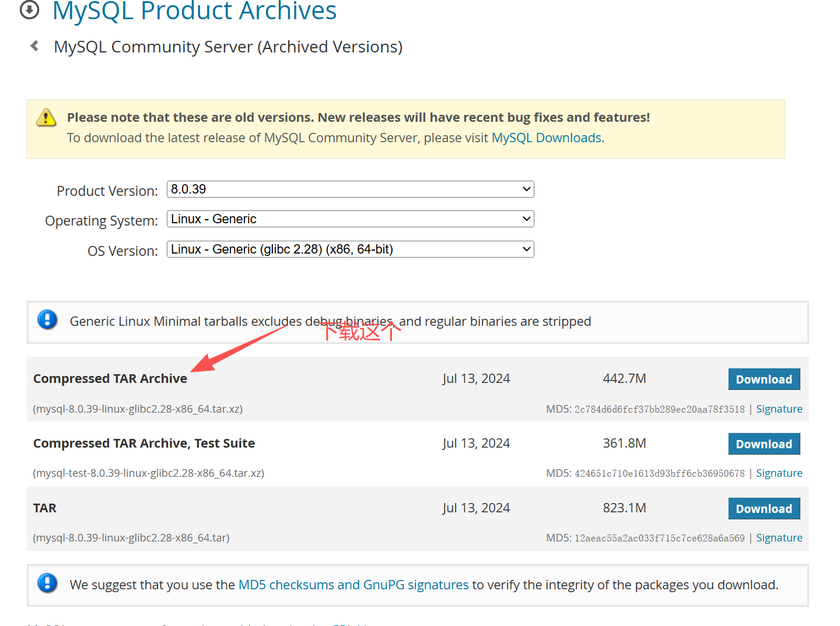This screenshot has height=626, width=840.
Task: Open the Product Version dropdown
Action: tap(351, 189)
